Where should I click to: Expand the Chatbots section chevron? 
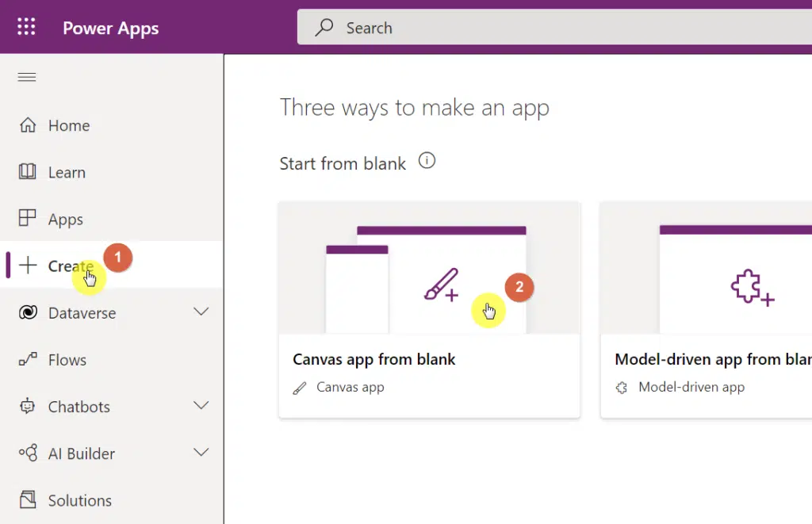(201, 405)
